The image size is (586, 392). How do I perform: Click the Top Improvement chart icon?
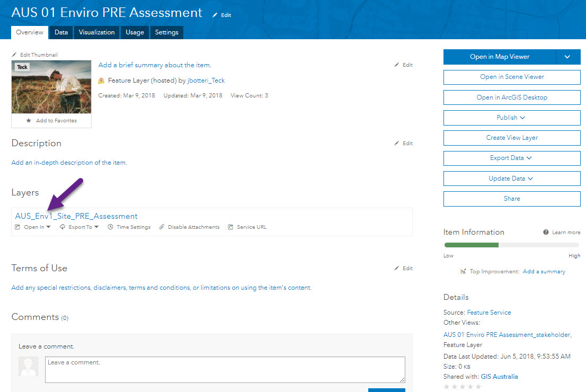point(463,271)
